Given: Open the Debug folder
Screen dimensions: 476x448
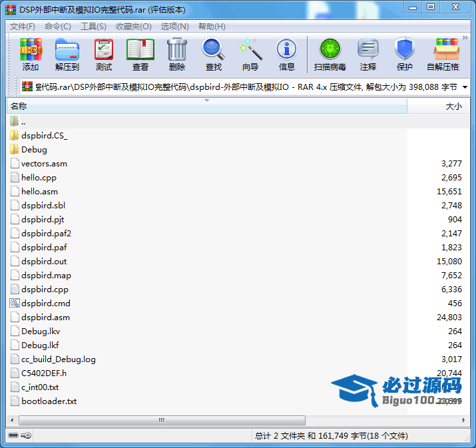Looking at the screenshot, I should [34, 150].
